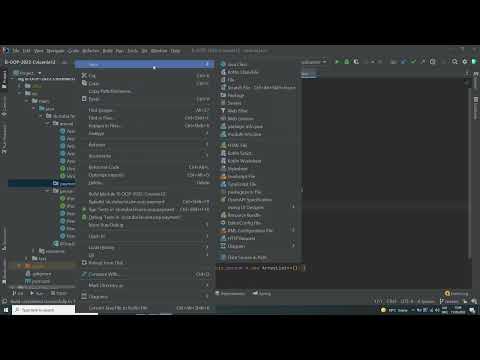Expand Mark Directory as submenu
This screenshot has height=360, width=480.
145,285
